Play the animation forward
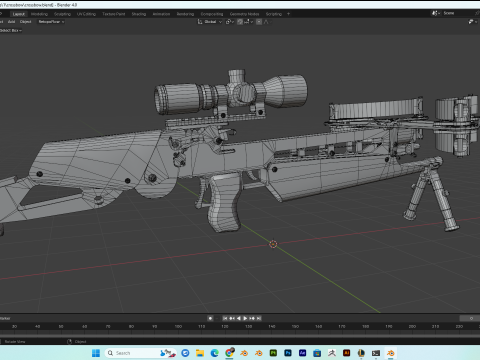The image size is (480, 360). [x=245, y=318]
